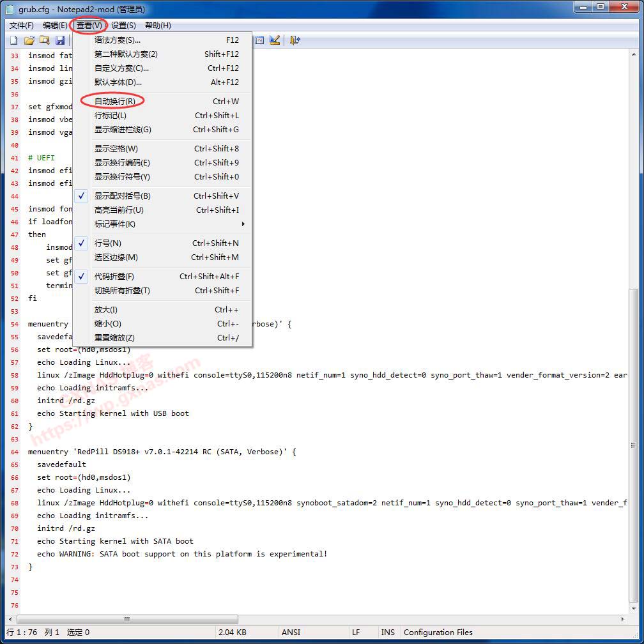Viewport: 644px width, 644px height.
Task: Click 重置缩放(Z) to reset zoom
Action: click(114, 338)
